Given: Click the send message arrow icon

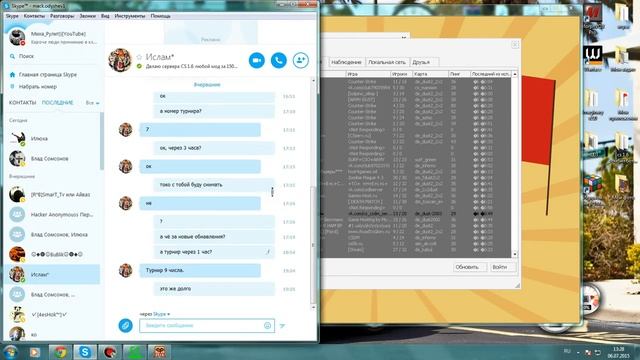Looking at the screenshot, I should coord(282,326).
